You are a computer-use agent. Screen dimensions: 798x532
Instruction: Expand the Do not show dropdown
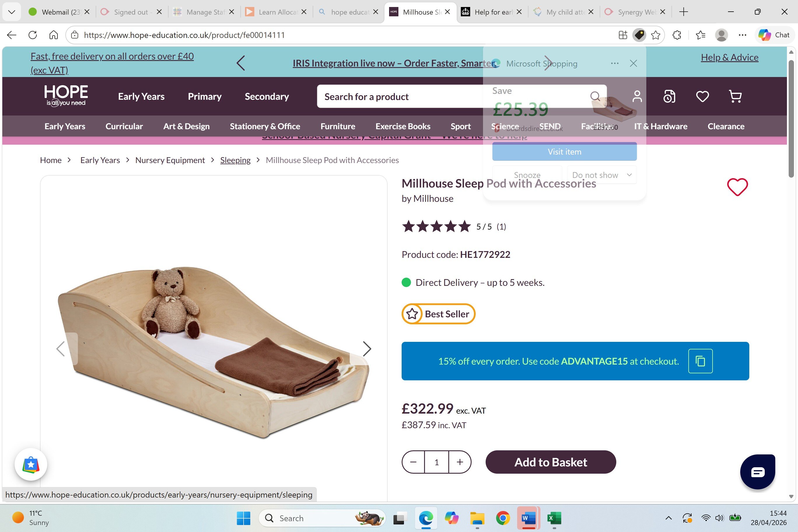[629, 175]
